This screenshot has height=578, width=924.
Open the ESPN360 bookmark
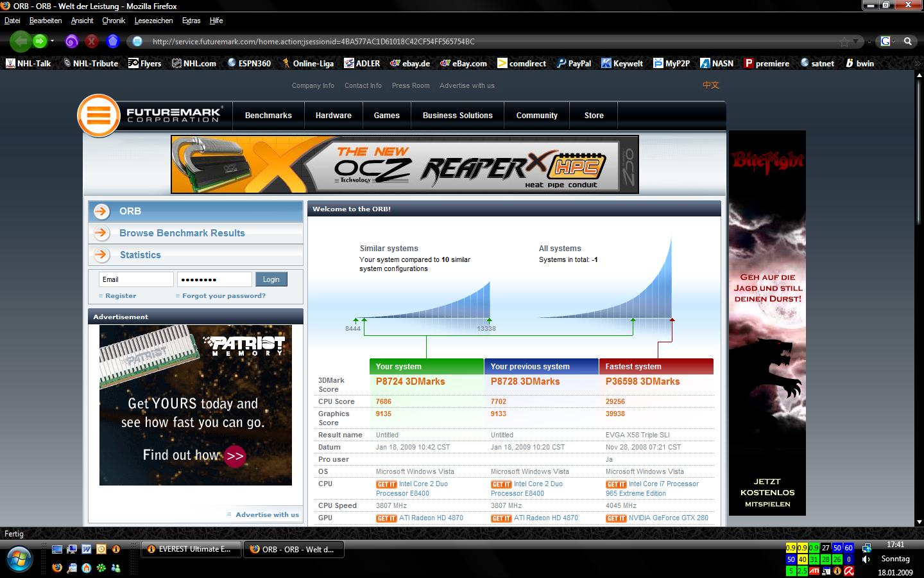249,63
